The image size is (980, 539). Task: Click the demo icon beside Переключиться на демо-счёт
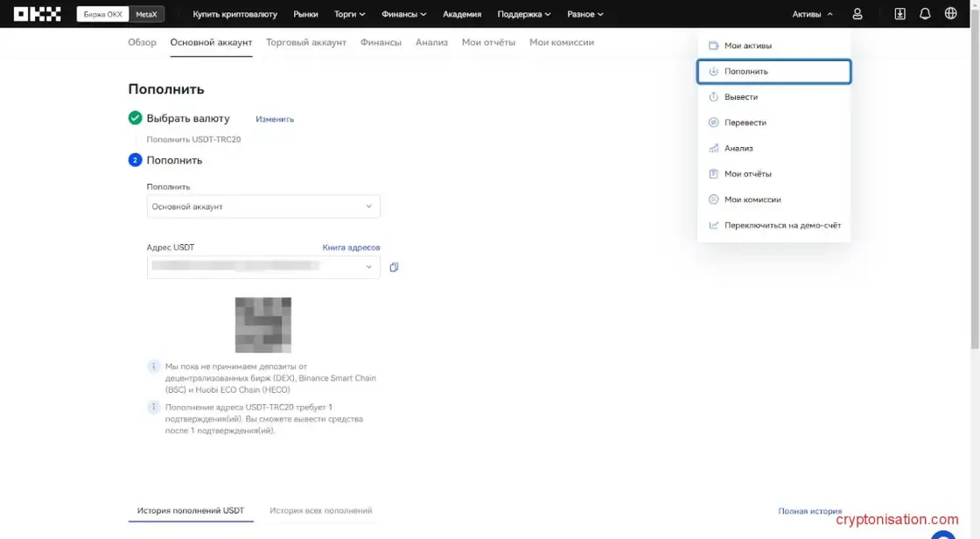pos(713,225)
